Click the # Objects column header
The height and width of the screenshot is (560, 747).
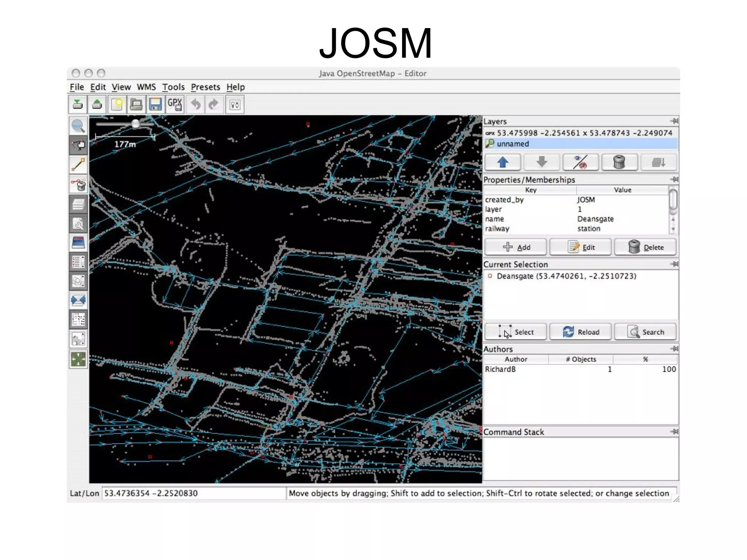pos(581,359)
